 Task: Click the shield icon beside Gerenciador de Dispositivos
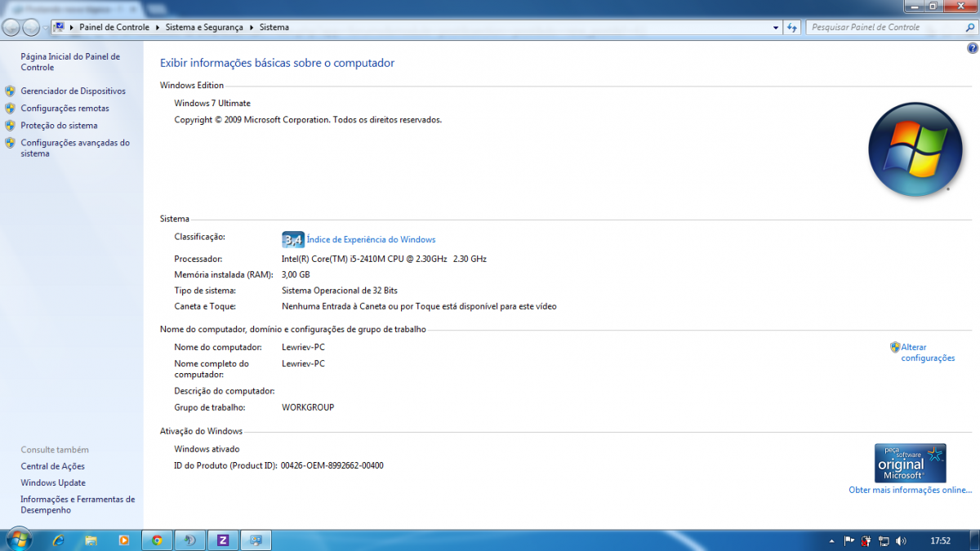click(10, 91)
